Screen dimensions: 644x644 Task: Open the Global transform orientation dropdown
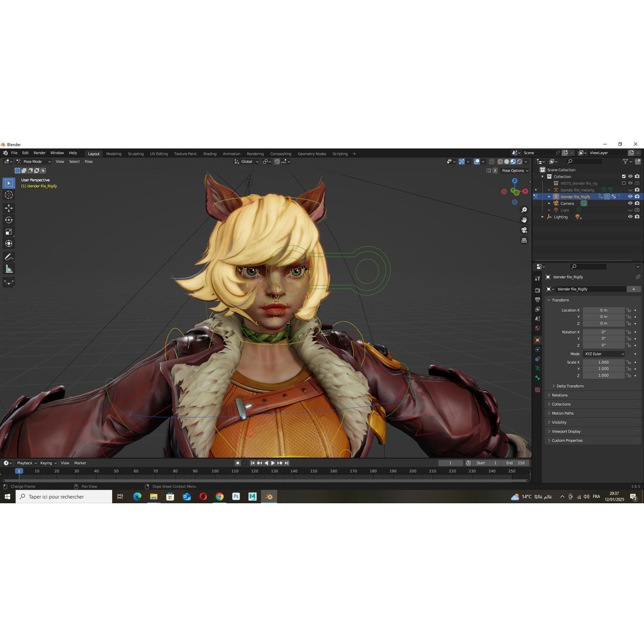[x=246, y=162]
